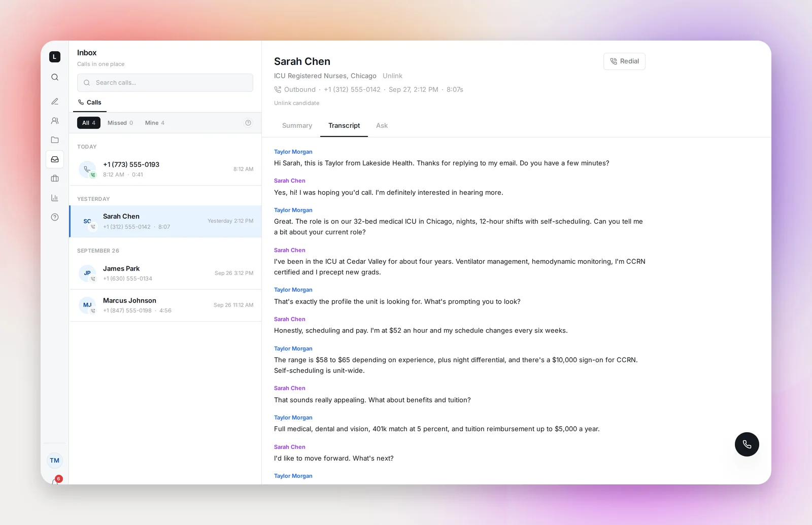The image size is (812, 525).
Task: Open the Marcus Johnson call
Action: click(165, 305)
